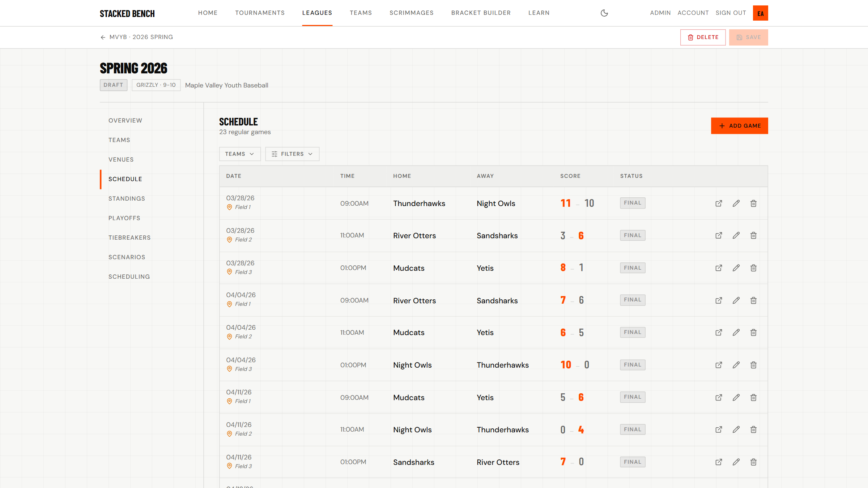Click the DRAFT status badge
The height and width of the screenshot is (488, 868).
tap(114, 85)
